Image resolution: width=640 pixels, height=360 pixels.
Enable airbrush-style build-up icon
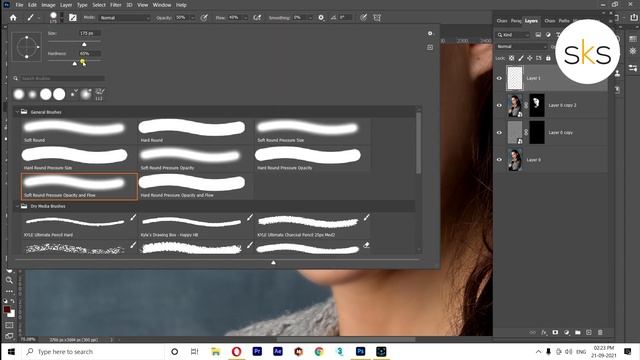(257, 18)
